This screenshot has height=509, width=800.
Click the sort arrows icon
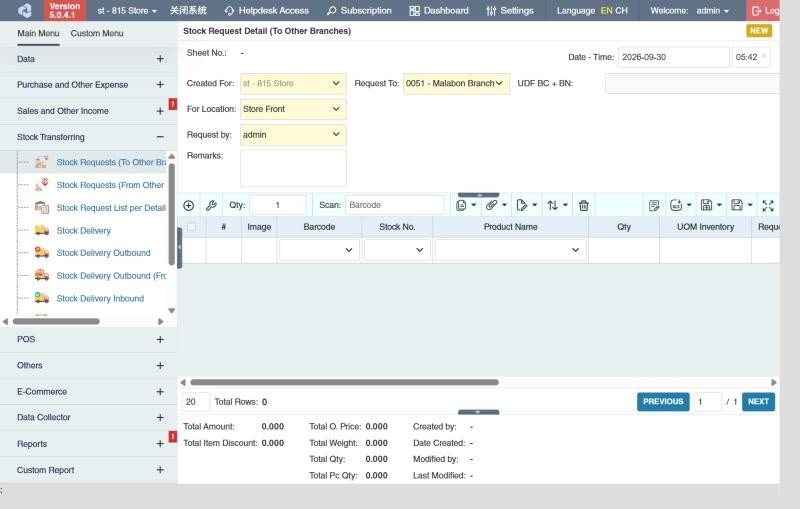557,206
